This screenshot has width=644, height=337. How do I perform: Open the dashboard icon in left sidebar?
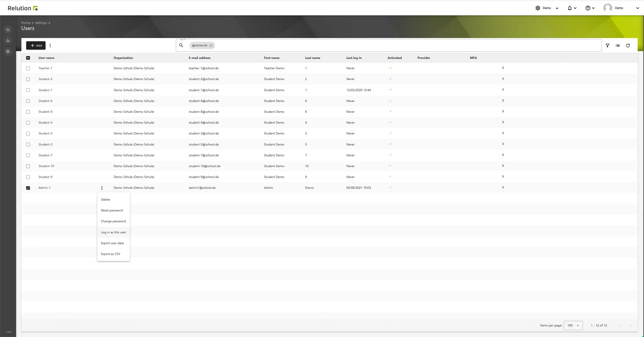8,30
